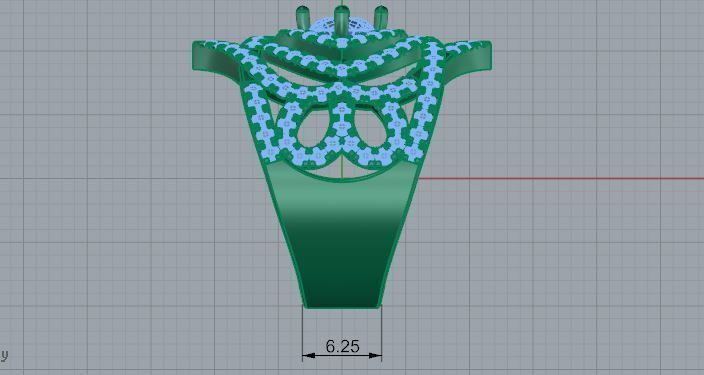Click the dimension's right arrowhead

tap(375, 356)
